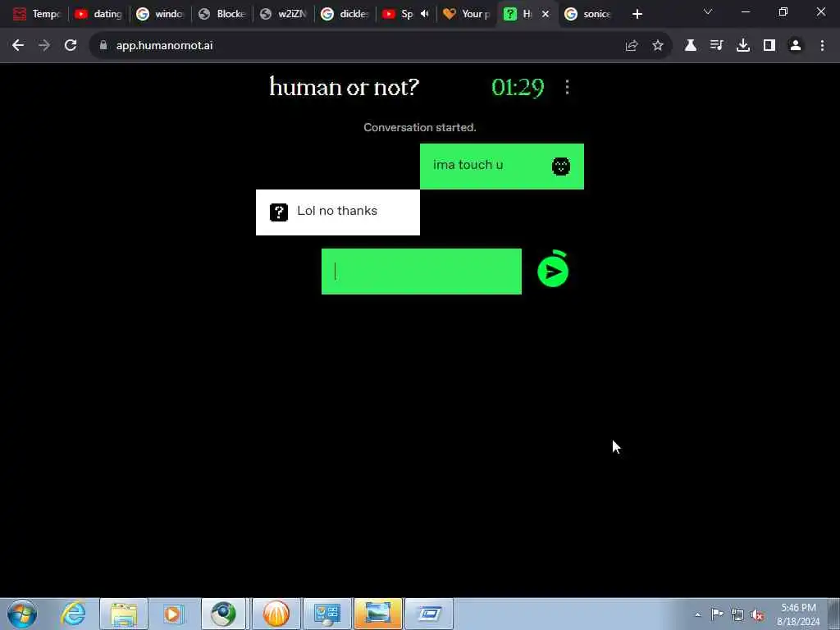Share this page using share icon
Viewport: 840px width, 630px height.
point(632,46)
